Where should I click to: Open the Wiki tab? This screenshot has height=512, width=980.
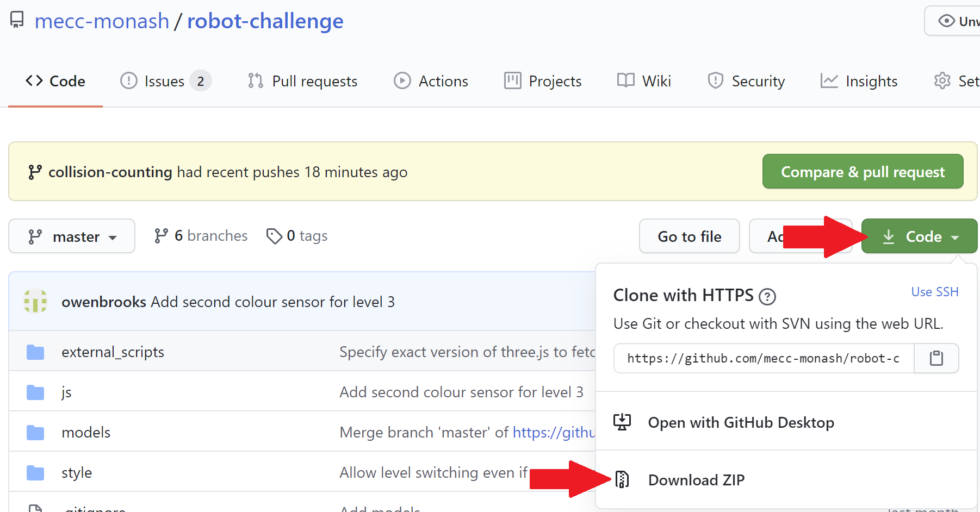644,81
